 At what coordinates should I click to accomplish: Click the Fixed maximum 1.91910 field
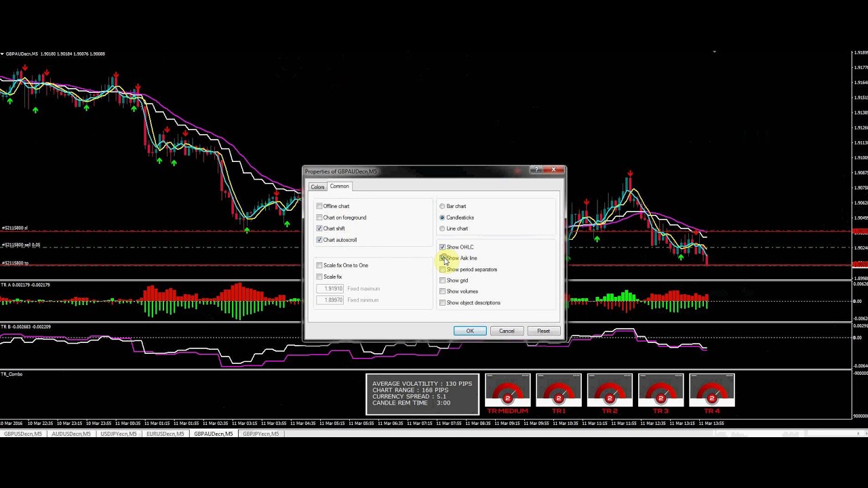pyautogui.click(x=330, y=289)
